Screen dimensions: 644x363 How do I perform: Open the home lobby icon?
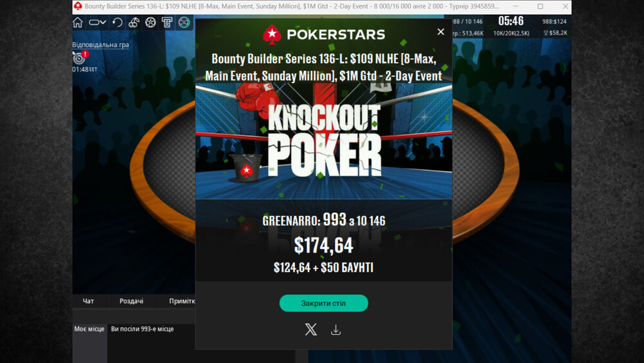(78, 22)
